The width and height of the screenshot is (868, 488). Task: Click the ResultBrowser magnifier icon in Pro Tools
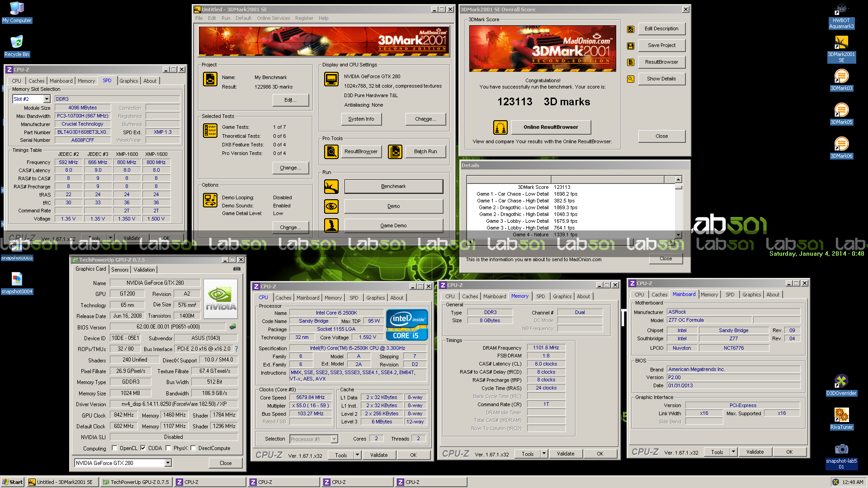[331, 152]
